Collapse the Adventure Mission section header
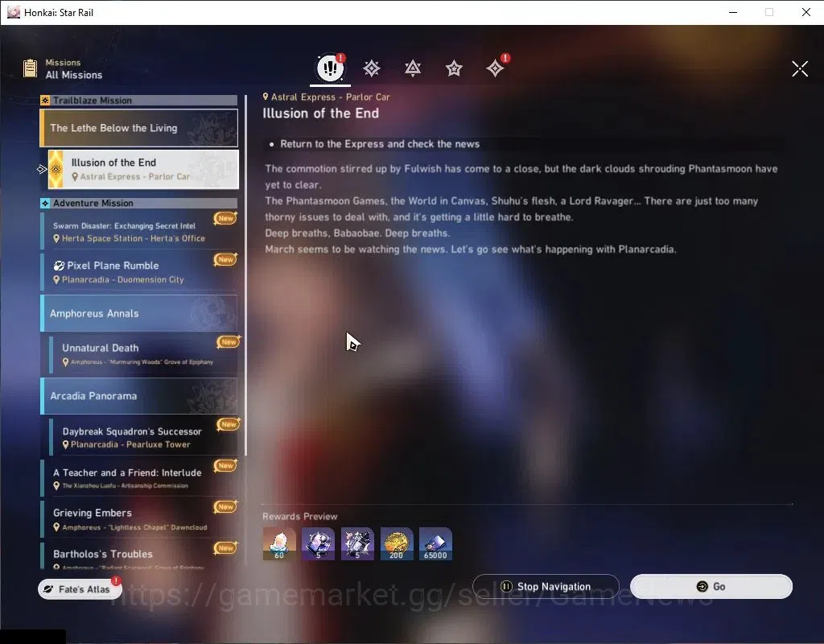Screen dimensions: 824x644 [138, 203]
